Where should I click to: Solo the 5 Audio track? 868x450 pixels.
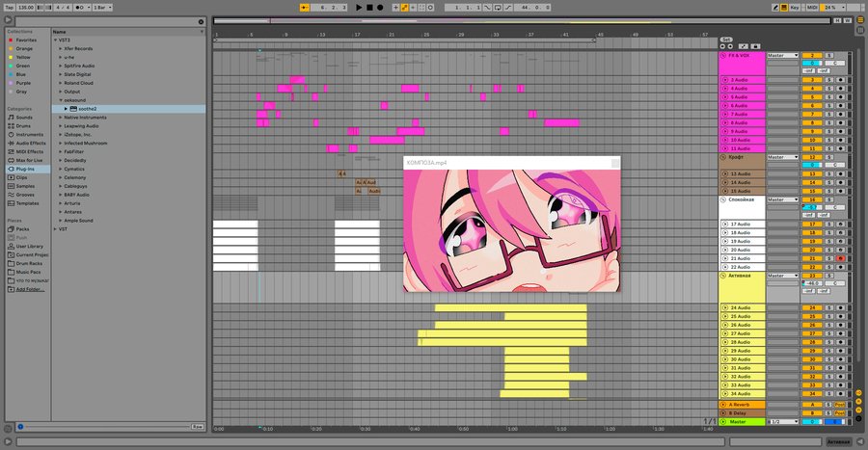pyautogui.click(x=829, y=96)
